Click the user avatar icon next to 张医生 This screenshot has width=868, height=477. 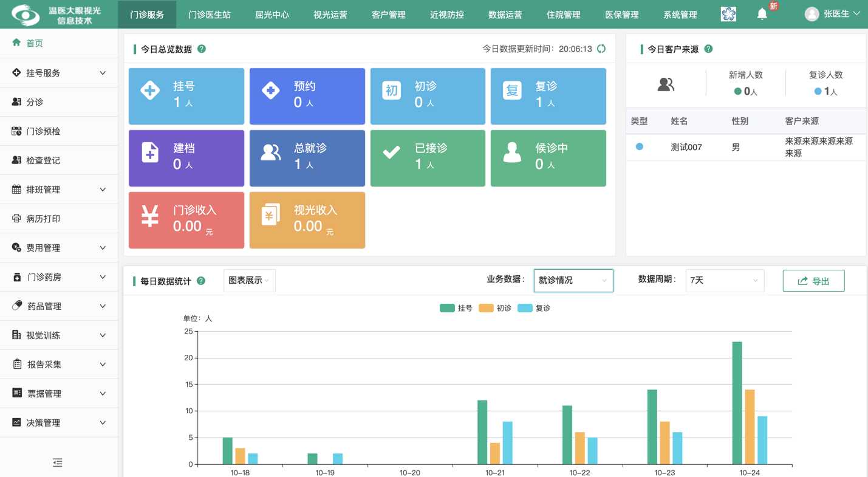(812, 14)
